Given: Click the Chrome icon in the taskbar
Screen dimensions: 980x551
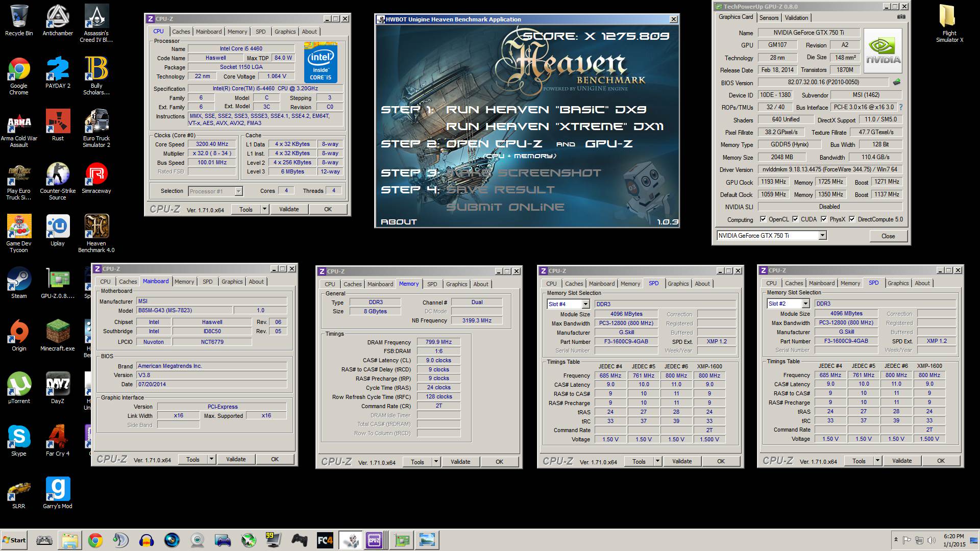Looking at the screenshot, I should coord(95,540).
